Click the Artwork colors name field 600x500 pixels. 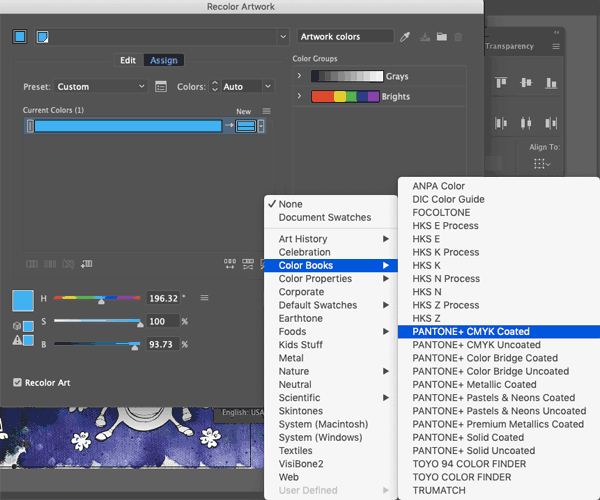click(346, 37)
